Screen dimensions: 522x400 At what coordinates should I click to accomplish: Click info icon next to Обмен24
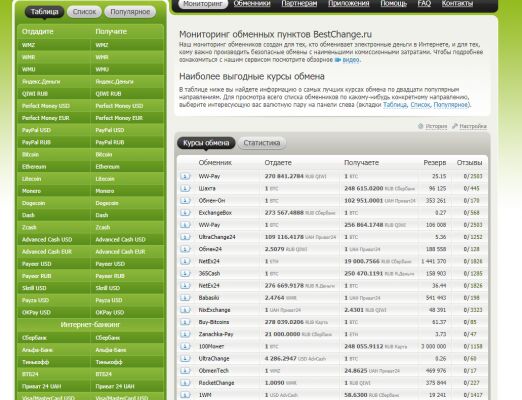click(185, 249)
